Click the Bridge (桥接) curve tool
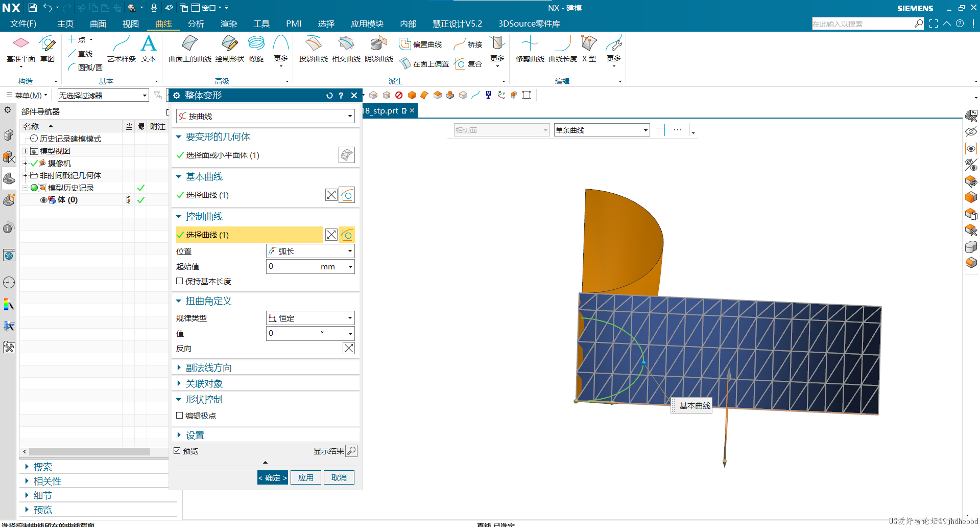 click(x=468, y=44)
